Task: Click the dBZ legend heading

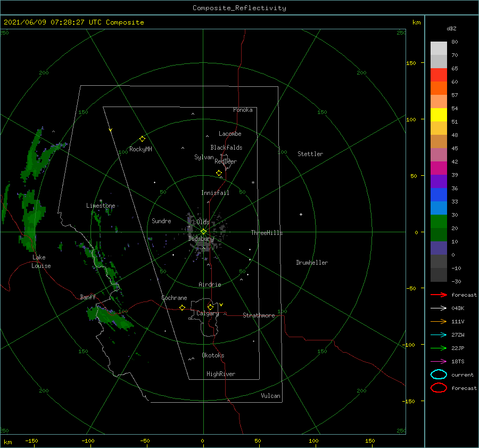Action: tap(451, 28)
